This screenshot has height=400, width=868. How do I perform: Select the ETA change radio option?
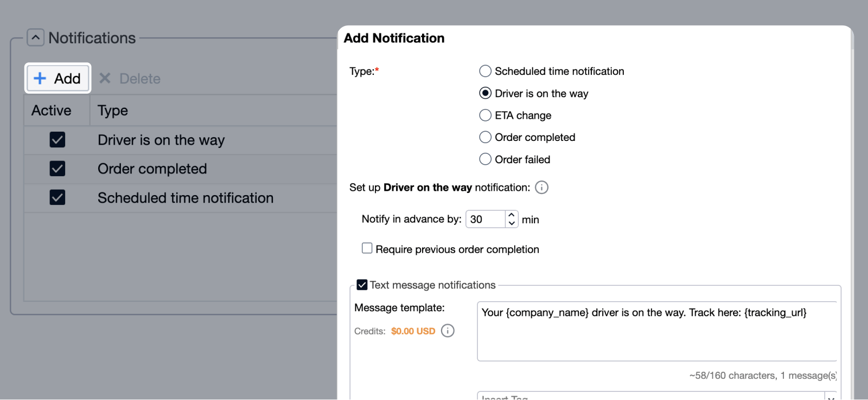tap(485, 115)
